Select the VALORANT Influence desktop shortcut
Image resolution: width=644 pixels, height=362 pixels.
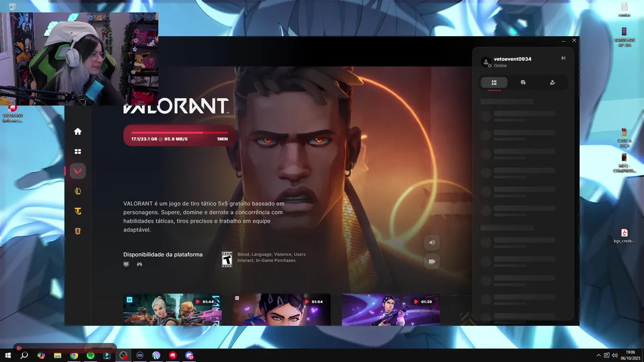click(x=13, y=114)
